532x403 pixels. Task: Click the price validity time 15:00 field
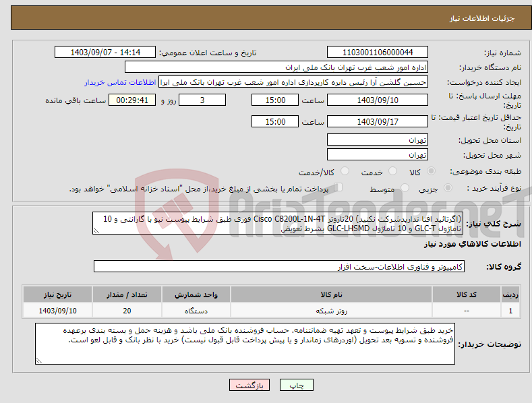(x=275, y=121)
